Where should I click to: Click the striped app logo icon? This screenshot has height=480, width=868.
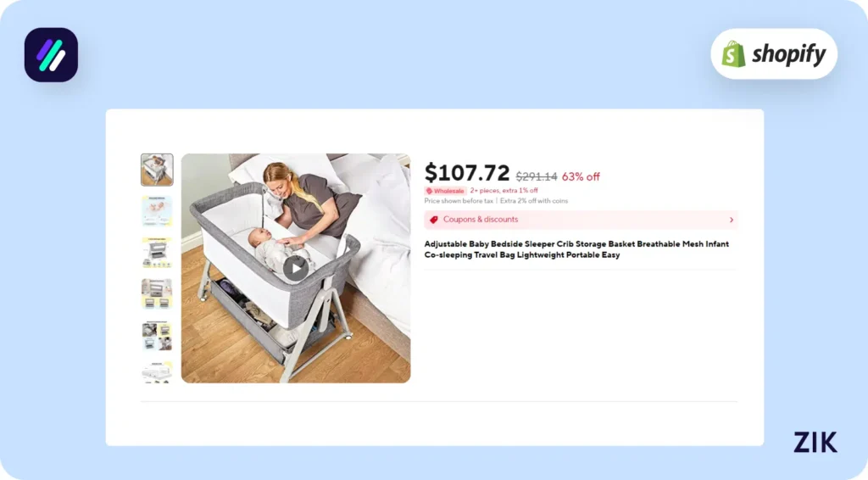pyautogui.click(x=51, y=55)
